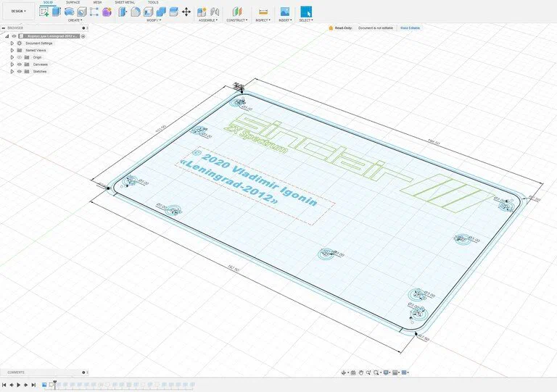This screenshot has width=557, height=392.
Task: Open the CONSTRUCT dropdown menu
Action: pyautogui.click(x=237, y=20)
